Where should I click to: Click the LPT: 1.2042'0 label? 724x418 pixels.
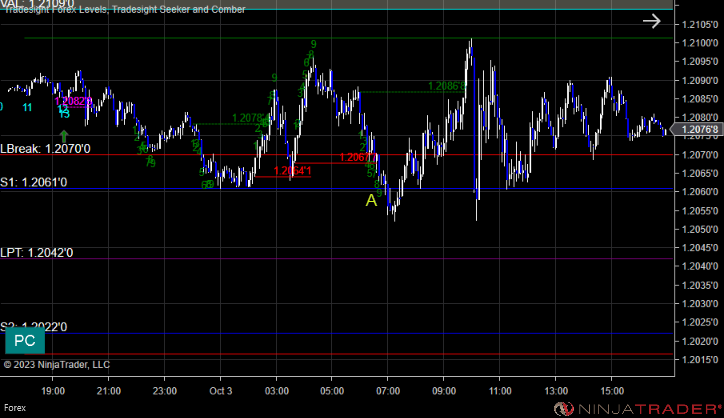36,253
